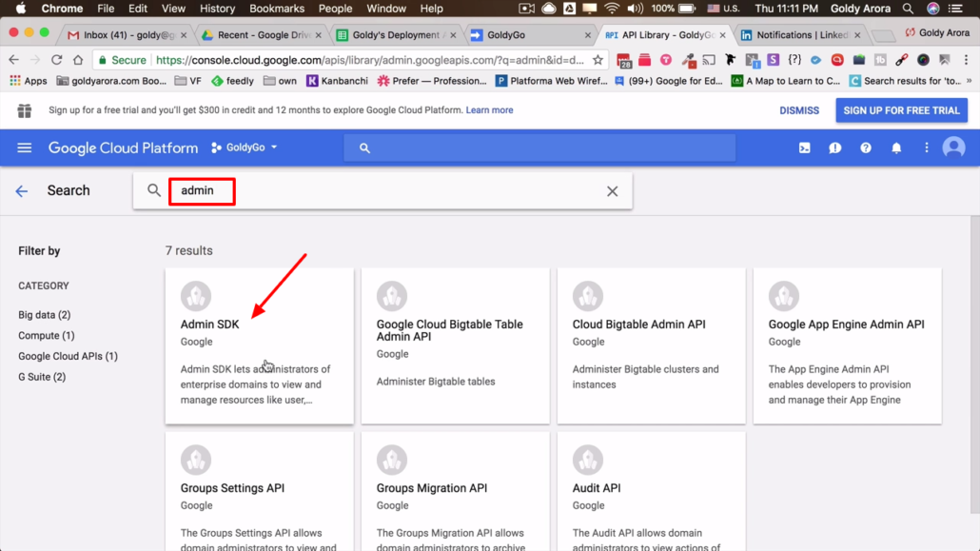Open the feedback icon in header
Viewport: 980px width, 551px height.
point(835,148)
